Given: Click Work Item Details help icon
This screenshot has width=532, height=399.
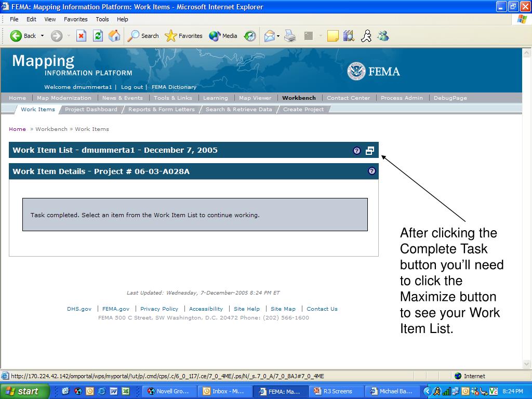Looking at the screenshot, I should pos(372,171).
